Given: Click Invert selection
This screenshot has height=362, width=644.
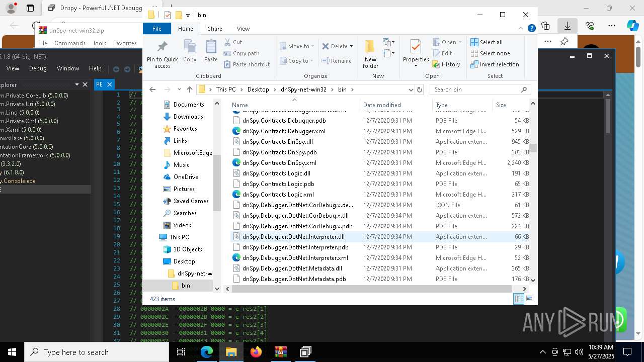Looking at the screenshot, I should [495, 64].
